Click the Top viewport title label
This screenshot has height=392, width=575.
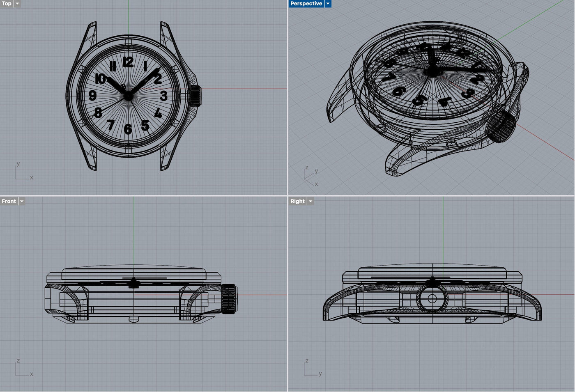7,4
